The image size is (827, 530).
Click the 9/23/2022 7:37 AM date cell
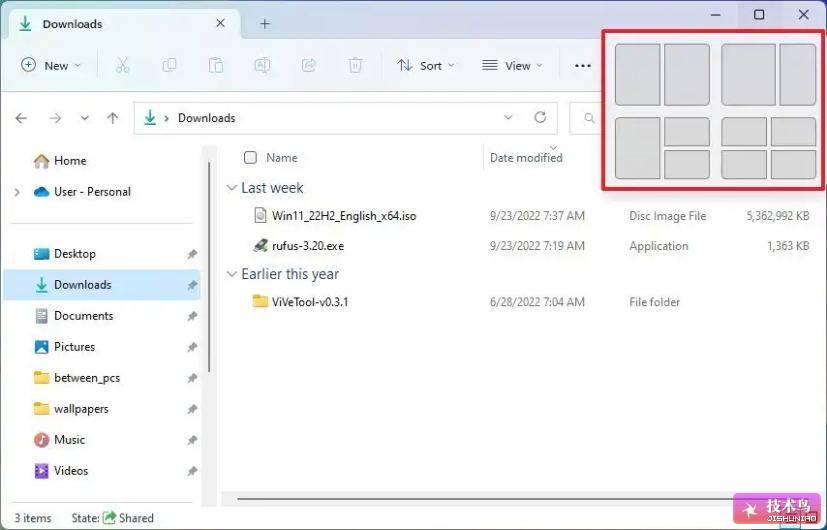pyautogui.click(x=537, y=216)
